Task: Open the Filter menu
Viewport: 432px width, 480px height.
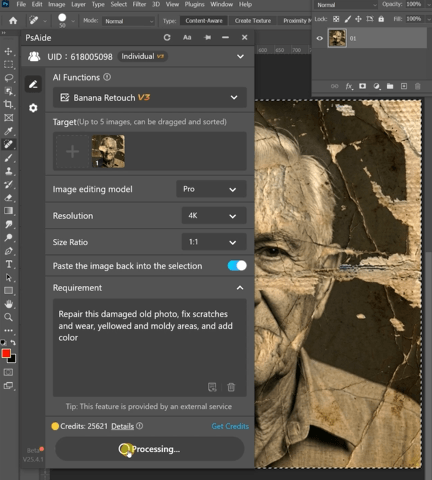Action: point(139,4)
